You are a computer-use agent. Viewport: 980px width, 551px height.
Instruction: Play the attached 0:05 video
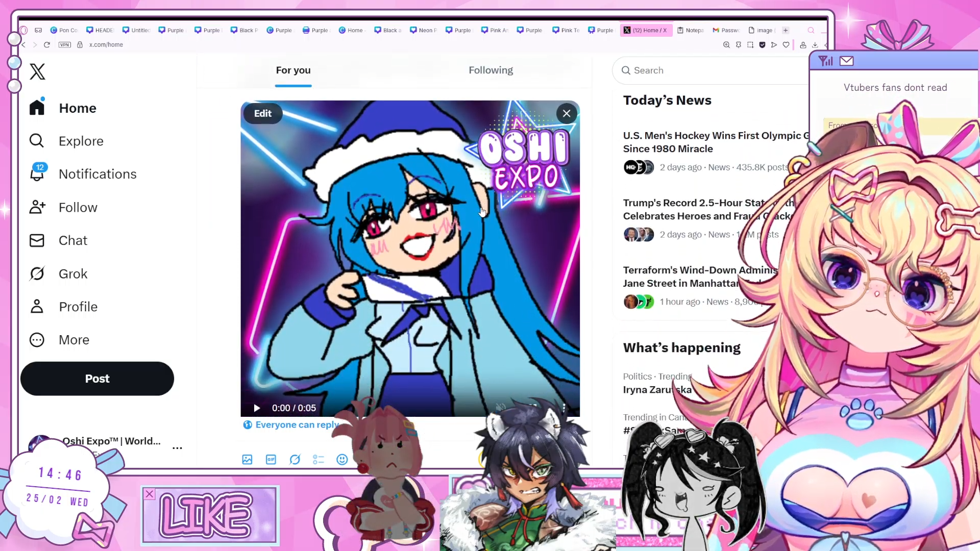(257, 408)
